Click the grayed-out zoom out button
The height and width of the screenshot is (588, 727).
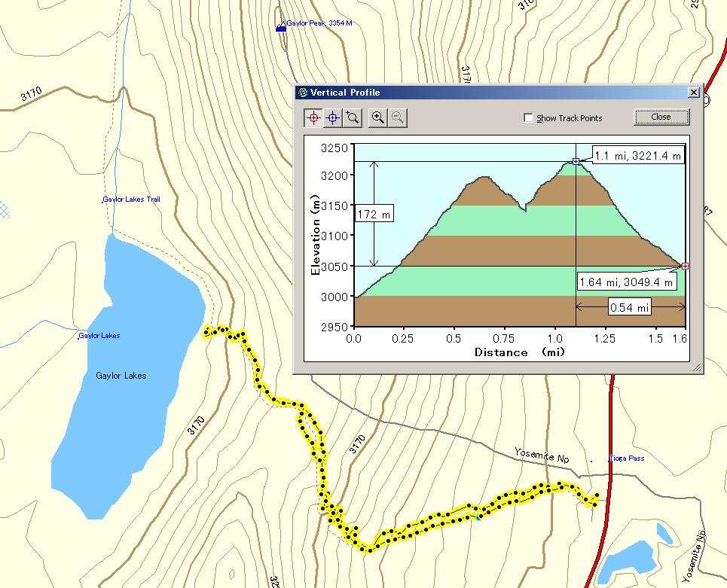tap(398, 117)
